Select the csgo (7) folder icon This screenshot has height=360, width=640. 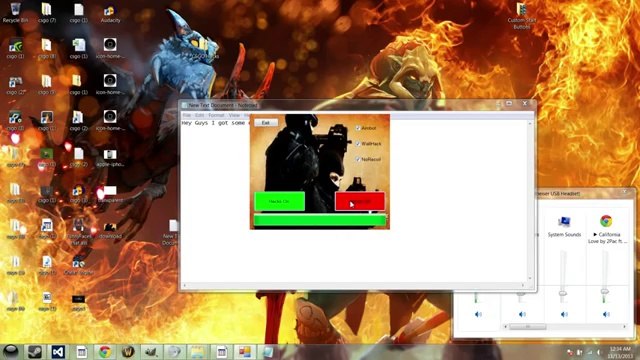point(47,13)
